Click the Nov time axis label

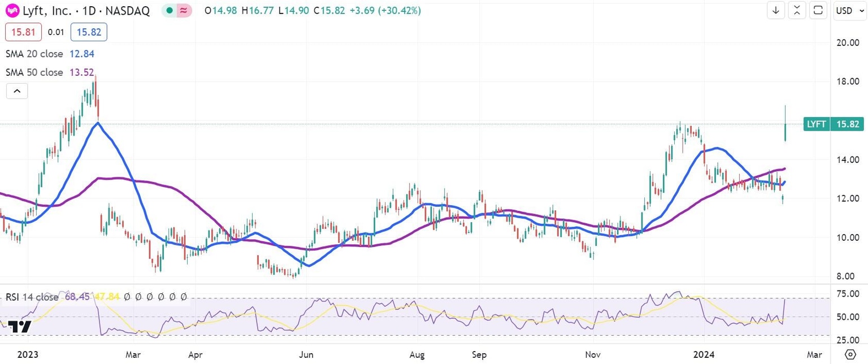point(594,354)
